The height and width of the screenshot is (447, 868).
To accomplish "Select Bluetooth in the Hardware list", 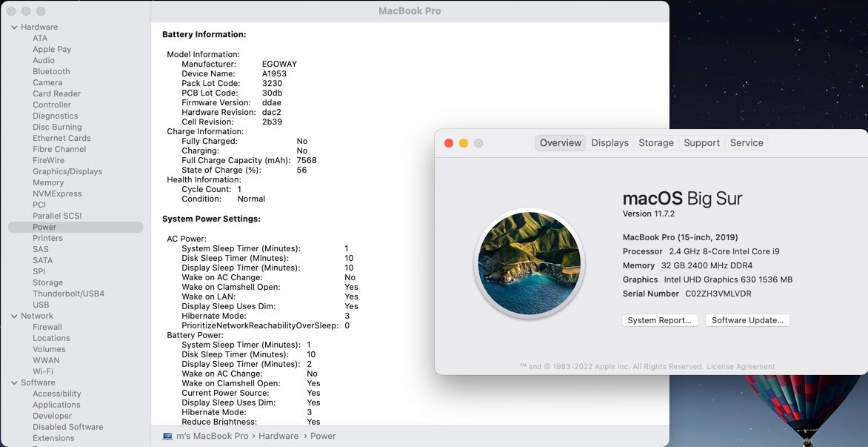I will pyautogui.click(x=51, y=72).
